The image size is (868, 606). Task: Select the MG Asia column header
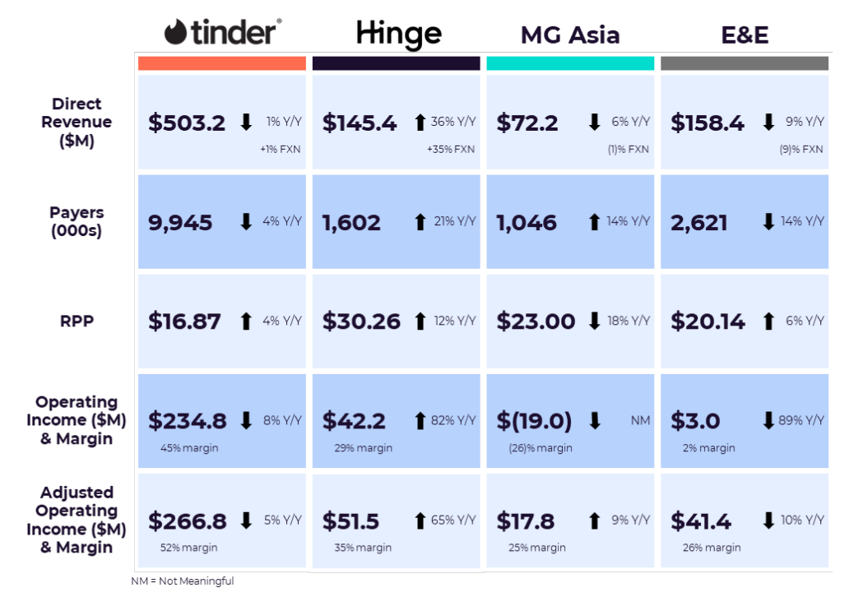570,35
